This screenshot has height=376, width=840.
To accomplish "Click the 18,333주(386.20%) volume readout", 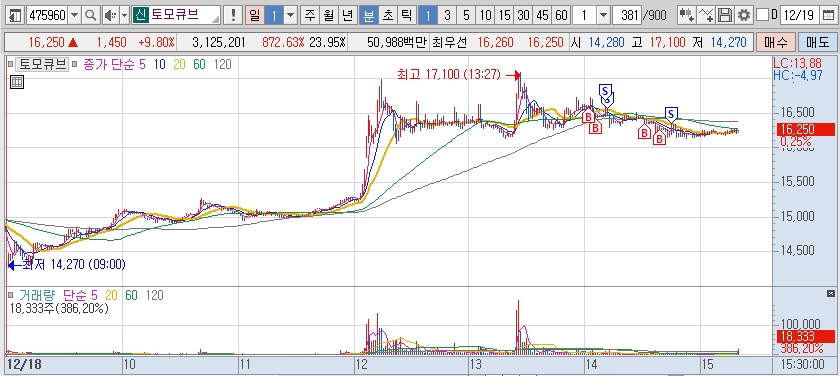I will click(59, 308).
